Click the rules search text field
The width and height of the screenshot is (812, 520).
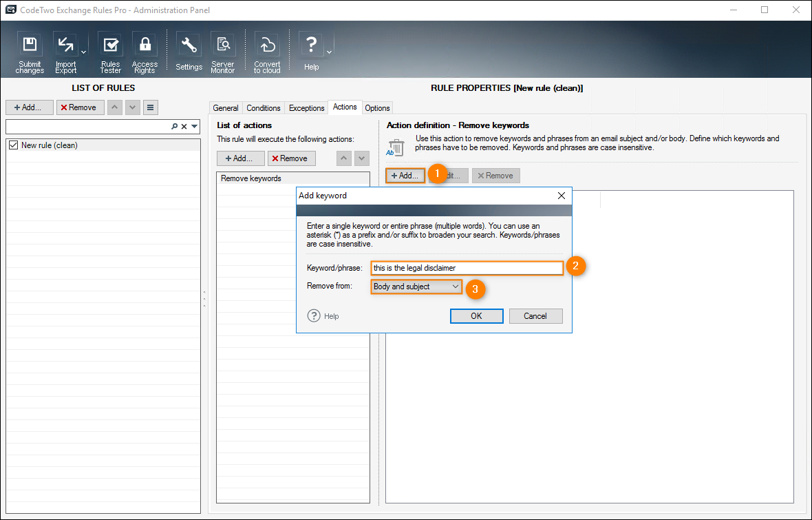88,126
